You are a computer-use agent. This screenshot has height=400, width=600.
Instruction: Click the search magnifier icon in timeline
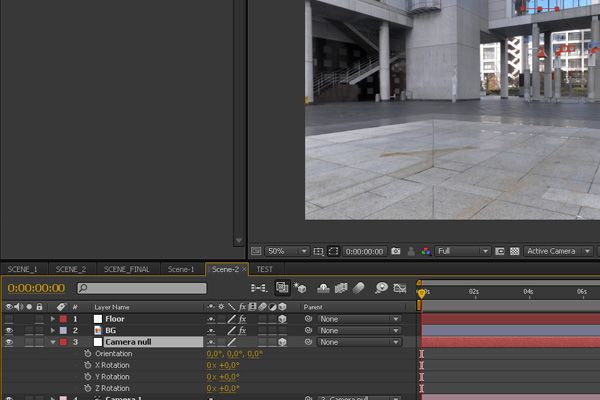(83, 288)
